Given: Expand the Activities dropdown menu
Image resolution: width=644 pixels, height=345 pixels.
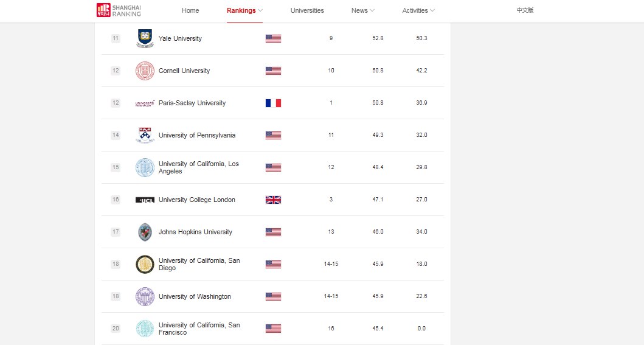Looking at the screenshot, I should 418,11.
